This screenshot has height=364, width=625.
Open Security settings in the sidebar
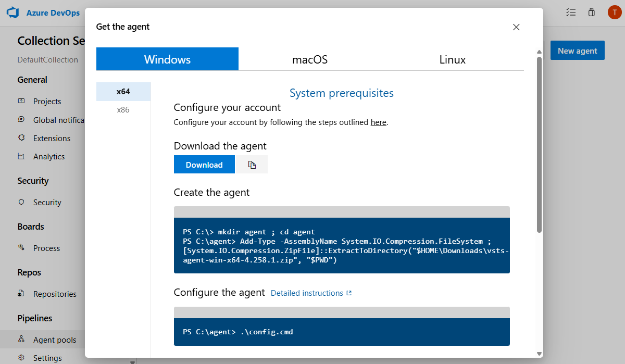pos(47,202)
